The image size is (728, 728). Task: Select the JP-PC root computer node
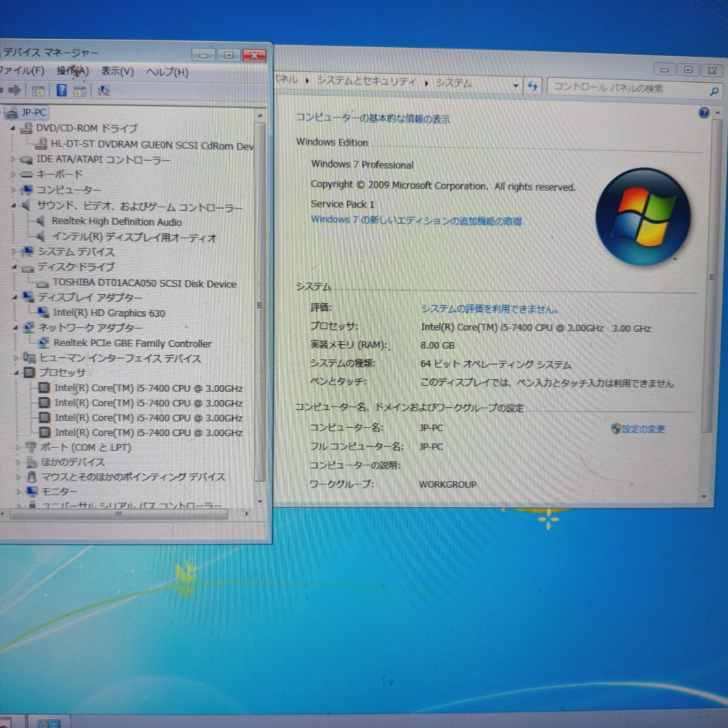tap(26, 112)
